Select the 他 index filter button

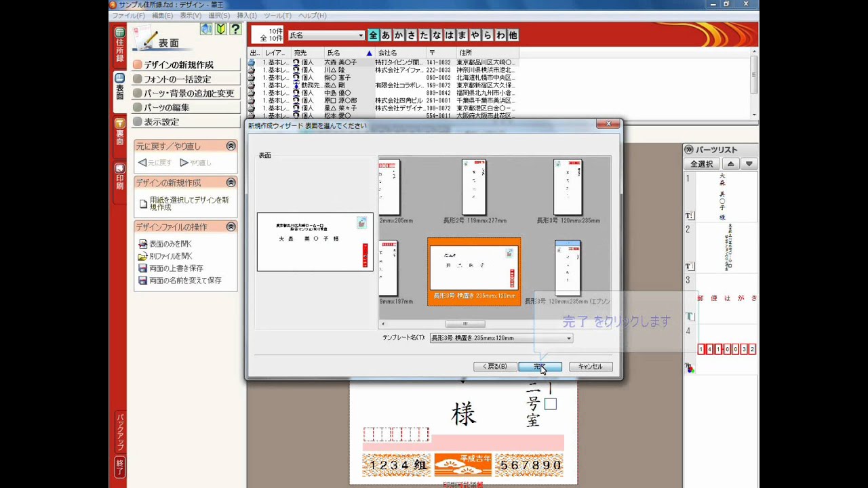pos(513,35)
